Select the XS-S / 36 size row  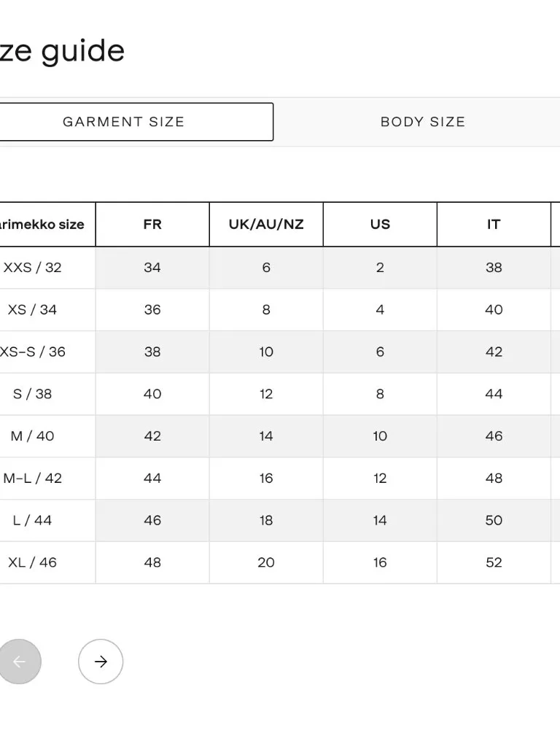(x=280, y=352)
